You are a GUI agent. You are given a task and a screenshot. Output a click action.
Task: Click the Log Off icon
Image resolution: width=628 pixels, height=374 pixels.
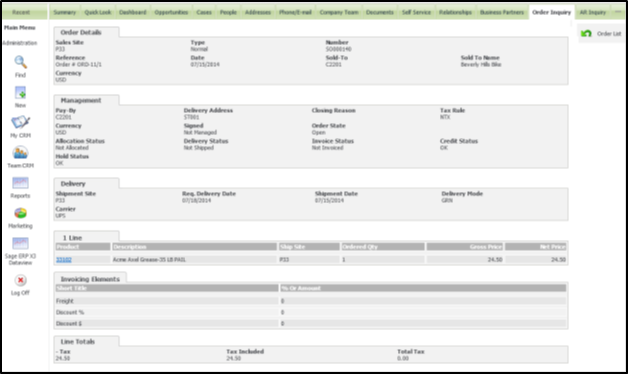(20, 280)
